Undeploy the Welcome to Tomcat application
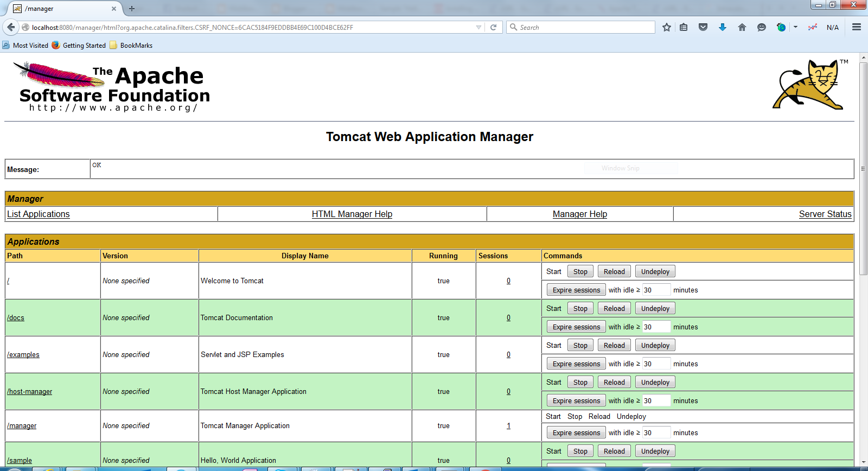This screenshot has height=471, width=868. point(655,271)
